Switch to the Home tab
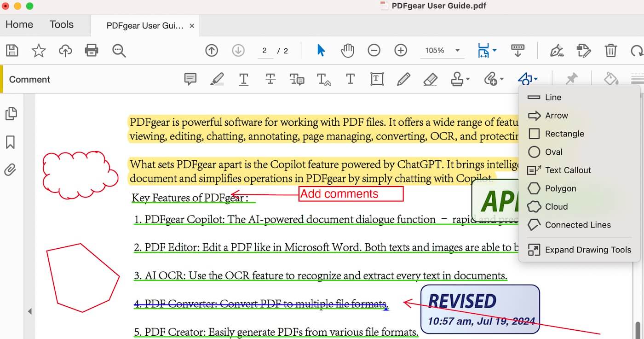The height and width of the screenshot is (339, 644). 19,24
